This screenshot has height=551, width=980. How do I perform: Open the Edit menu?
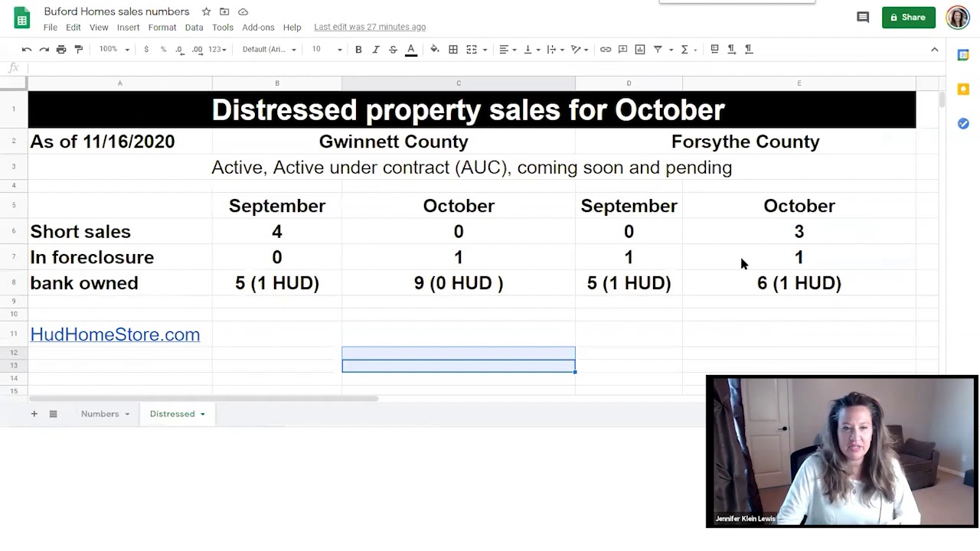tap(73, 27)
